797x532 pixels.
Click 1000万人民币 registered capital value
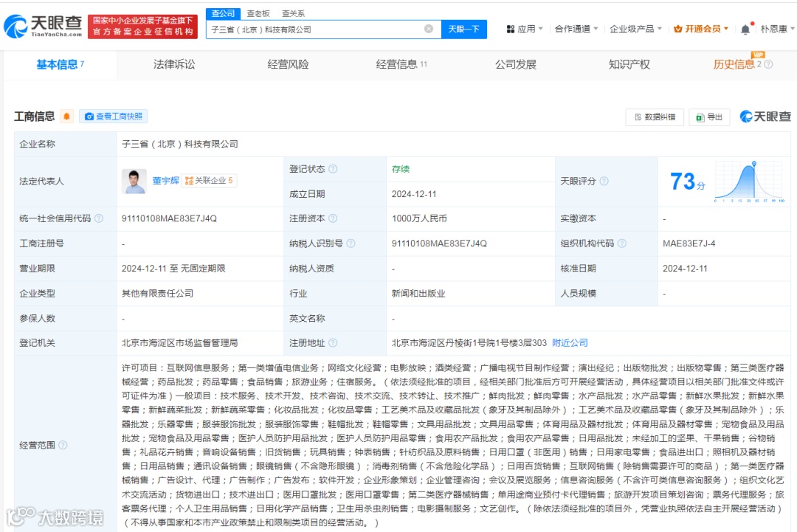tap(419, 218)
